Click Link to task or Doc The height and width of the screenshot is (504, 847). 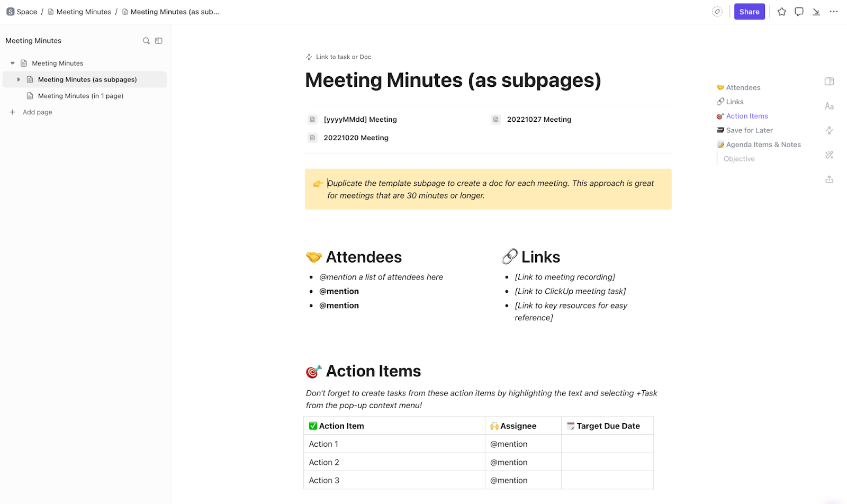tap(344, 57)
